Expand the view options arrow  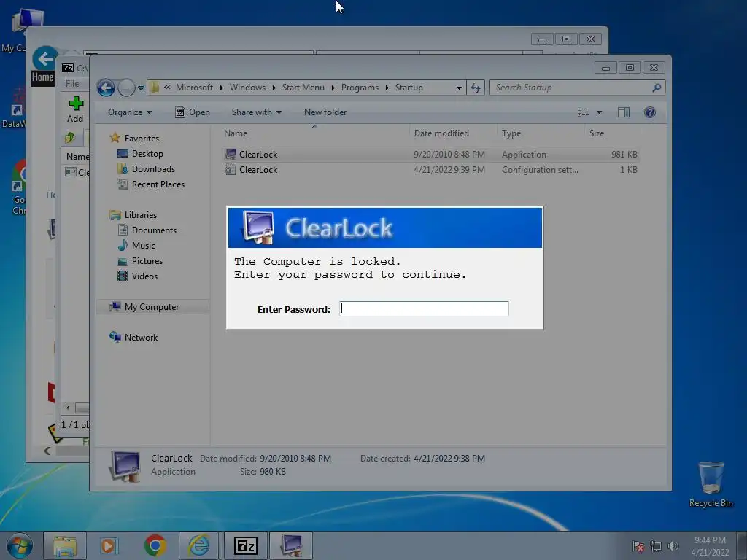[600, 112]
